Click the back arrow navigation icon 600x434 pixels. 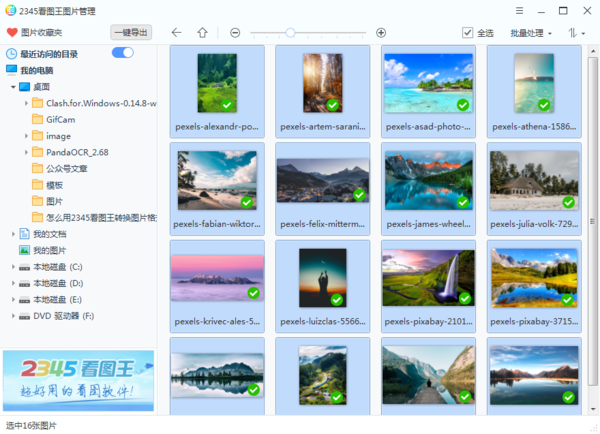(x=176, y=33)
